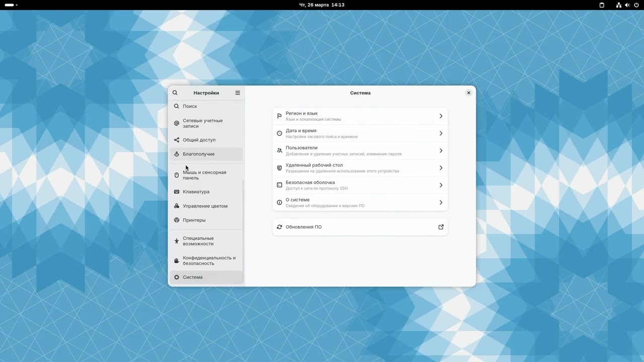Image resolution: width=644 pixels, height=362 pixels.
Task: Select the Система sidebar entry
Action: pos(206,277)
